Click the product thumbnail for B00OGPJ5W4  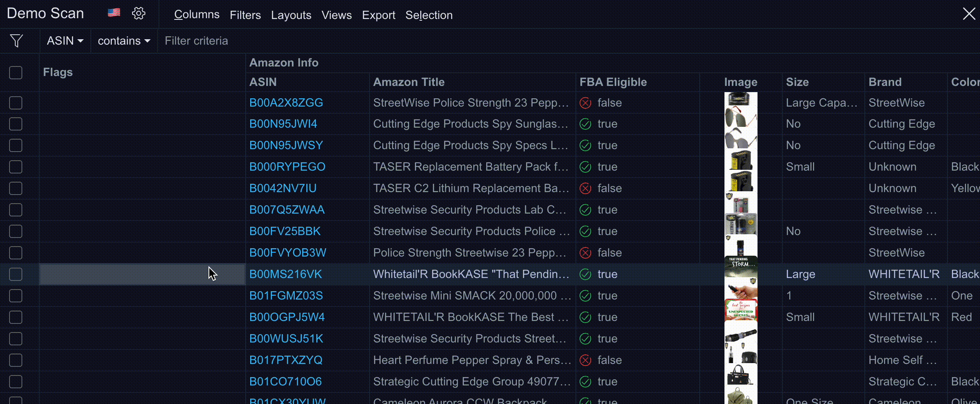(741, 311)
